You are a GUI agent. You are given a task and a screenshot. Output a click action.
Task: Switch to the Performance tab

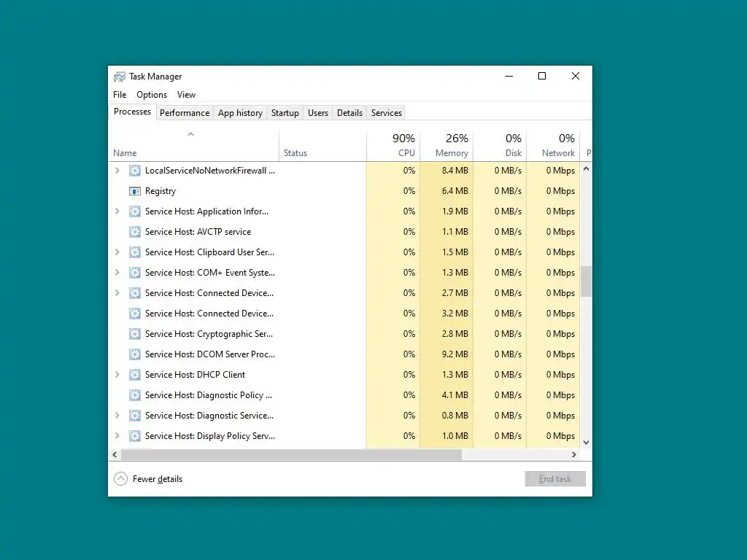185,113
